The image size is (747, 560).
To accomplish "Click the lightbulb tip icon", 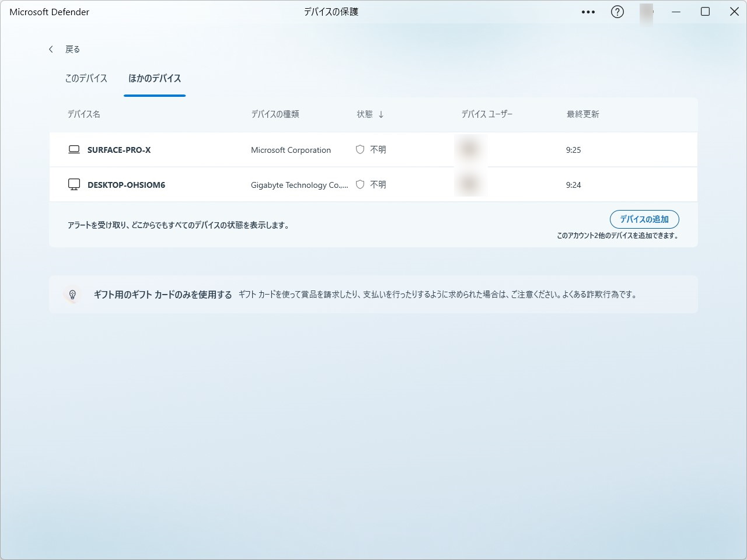I will [73, 294].
